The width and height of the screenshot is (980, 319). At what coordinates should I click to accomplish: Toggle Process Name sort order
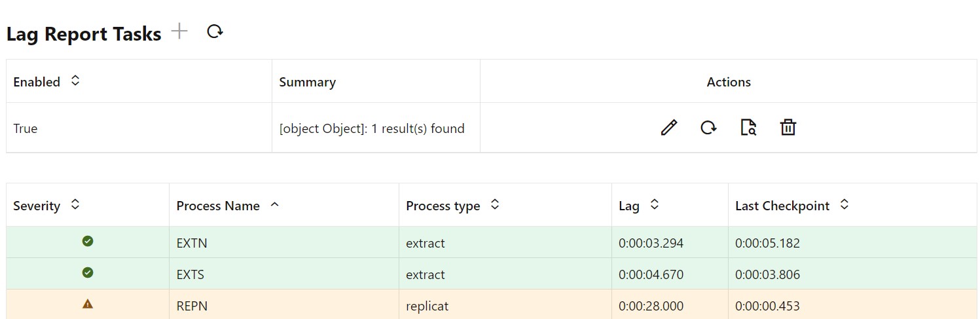pos(275,205)
